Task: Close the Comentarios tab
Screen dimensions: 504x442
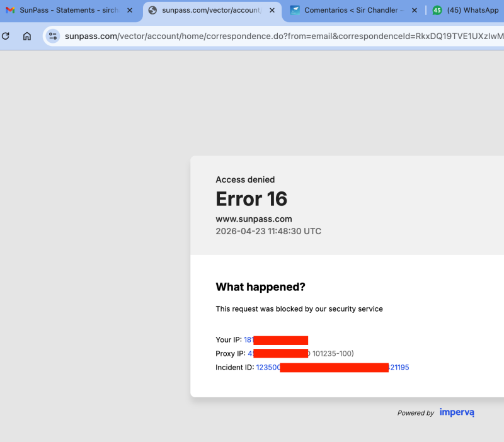Action: 414,10
